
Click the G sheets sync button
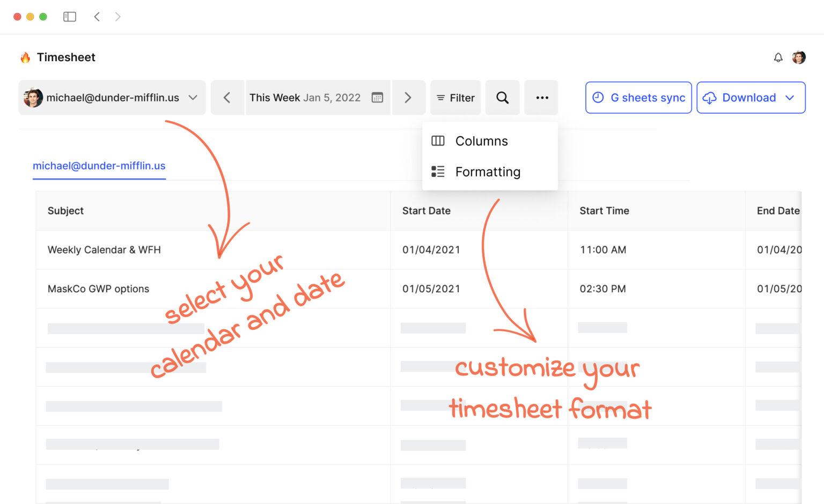(x=638, y=98)
